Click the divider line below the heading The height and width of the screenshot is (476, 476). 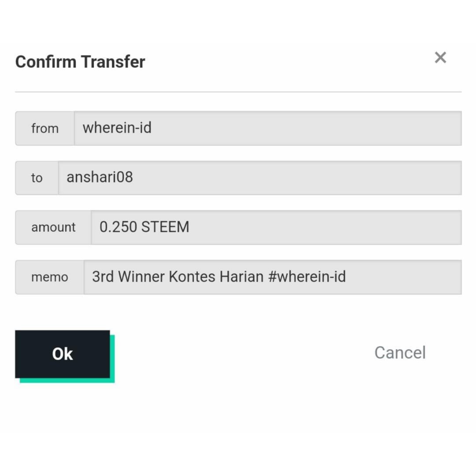click(238, 92)
